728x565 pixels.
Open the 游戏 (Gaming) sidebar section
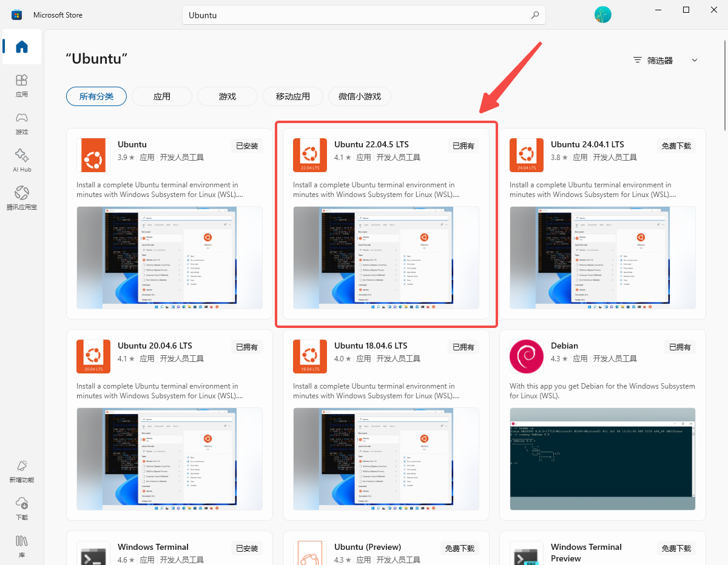point(22,123)
